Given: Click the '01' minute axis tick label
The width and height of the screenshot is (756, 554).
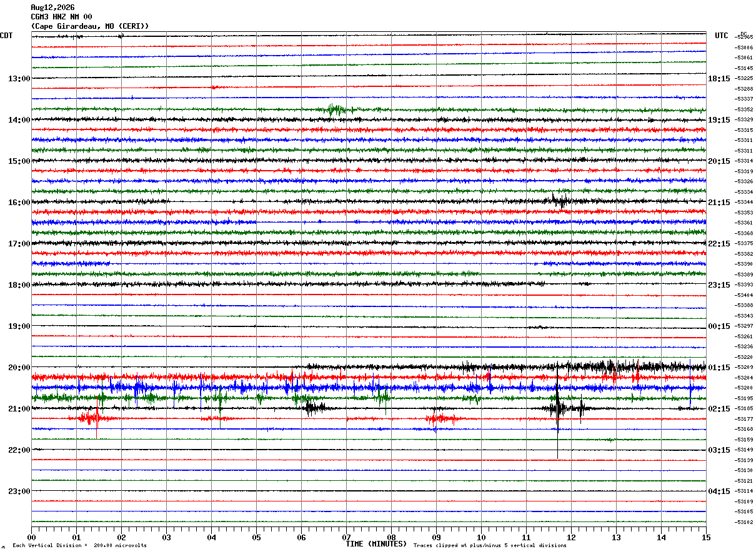Looking at the screenshot, I should click(x=76, y=538).
